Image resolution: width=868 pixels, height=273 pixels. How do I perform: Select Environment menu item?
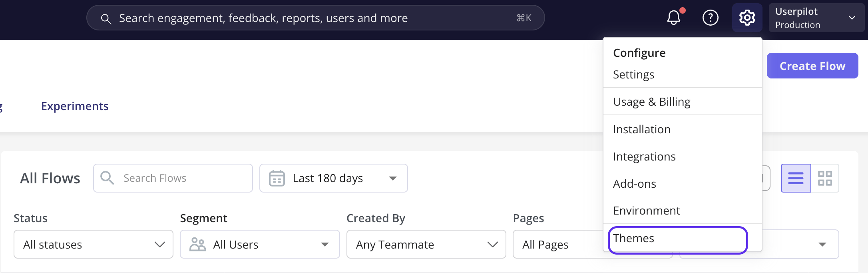click(x=683, y=211)
